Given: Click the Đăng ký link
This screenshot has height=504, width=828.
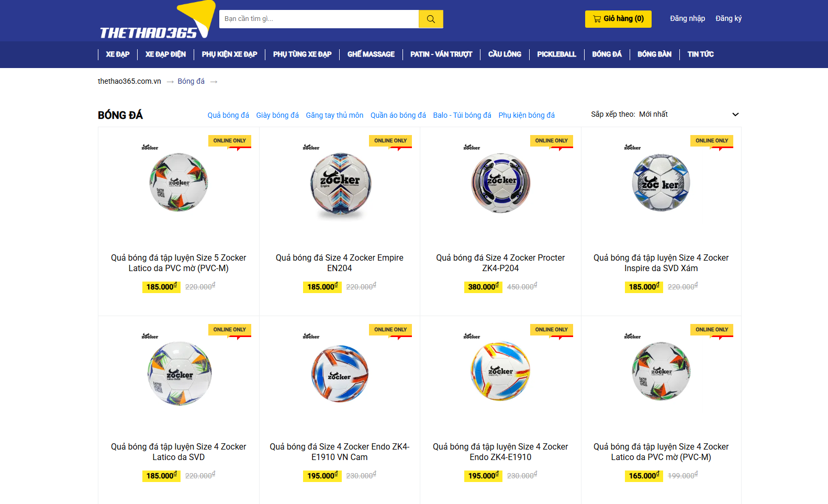Looking at the screenshot, I should (729, 18).
